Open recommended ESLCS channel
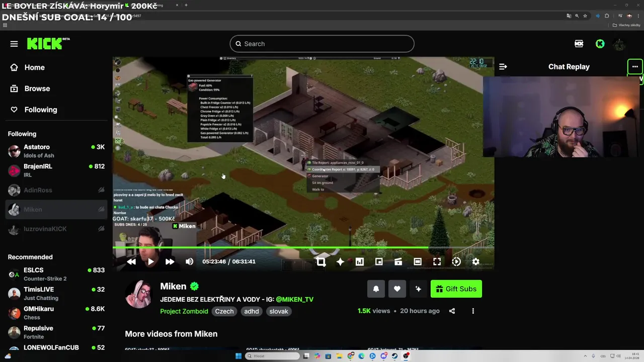This screenshot has height=362, width=644. pyautogui.click(x=56, y=274)
